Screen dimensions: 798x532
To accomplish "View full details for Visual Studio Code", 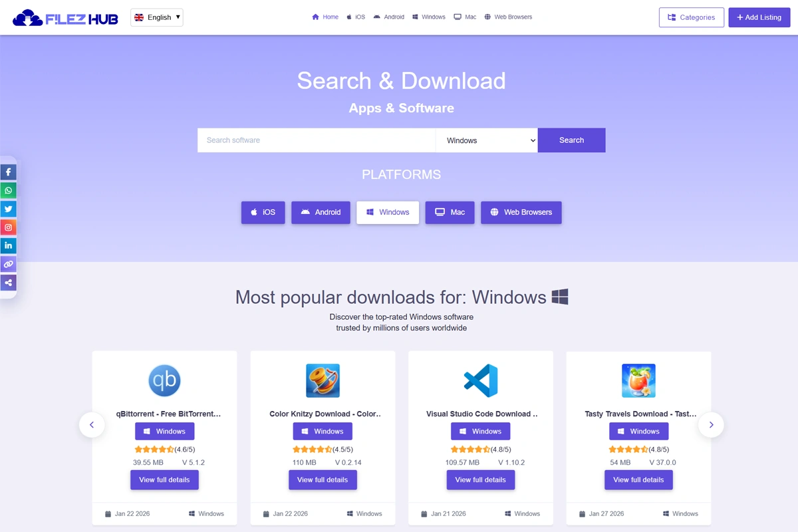I will (481, 480).
